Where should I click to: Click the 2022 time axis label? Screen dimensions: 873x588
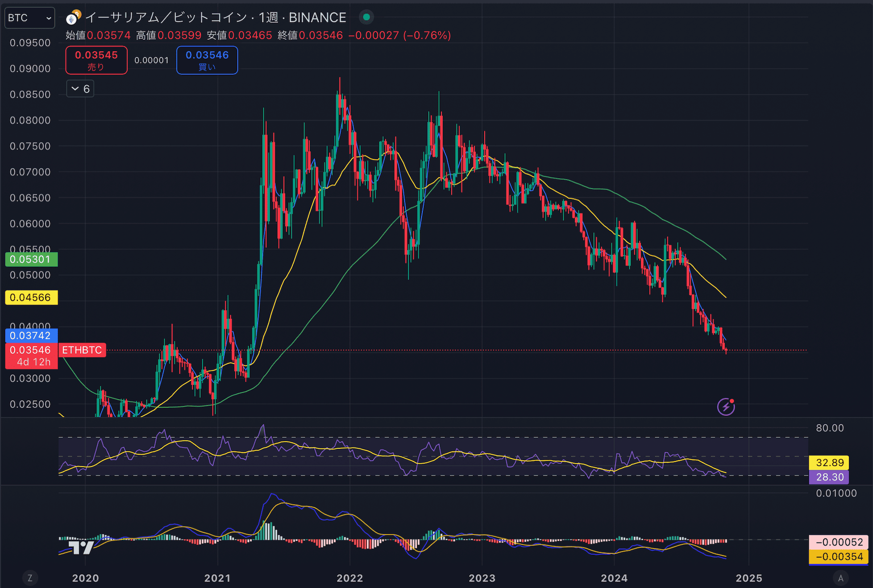point(350,578)
